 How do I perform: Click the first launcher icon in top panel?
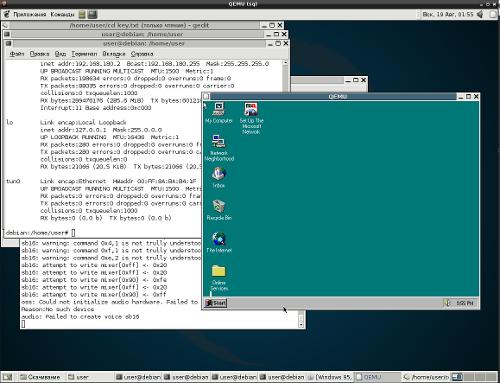pyautogui.click(x=82, y=14)
